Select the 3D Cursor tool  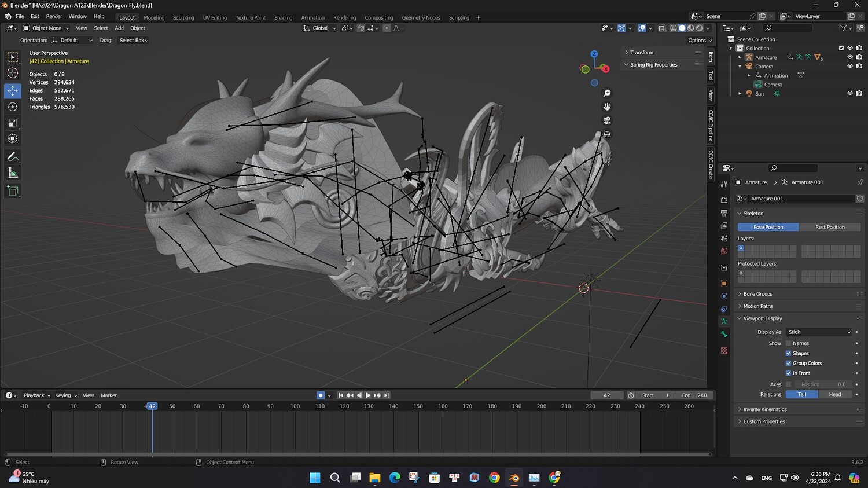click(x=12, y=73)
